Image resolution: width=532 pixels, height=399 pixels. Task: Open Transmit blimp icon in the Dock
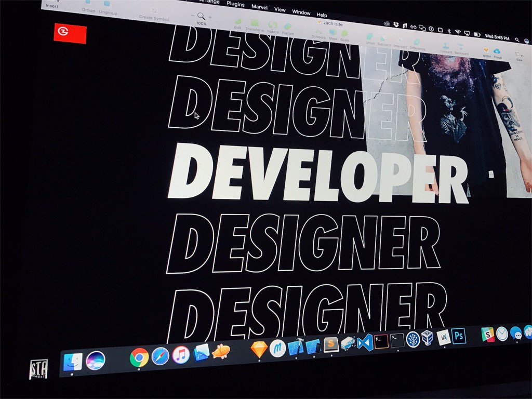click(221, 351)
